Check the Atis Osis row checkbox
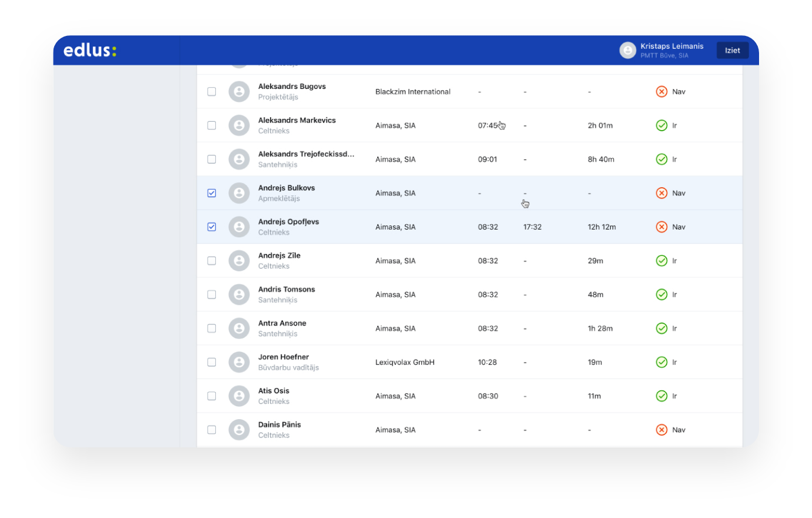Image resolution: width=812 pixels, height=518 pixels. coord(212,396)
